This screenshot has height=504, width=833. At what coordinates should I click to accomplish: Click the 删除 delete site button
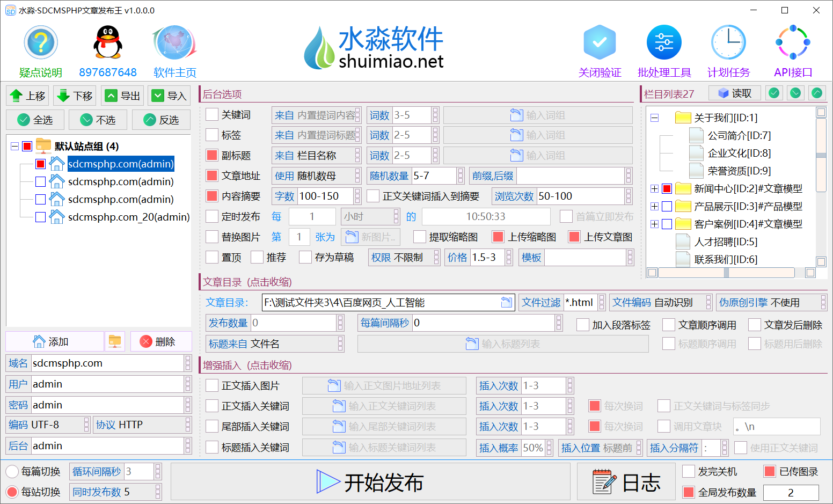[x=160, y=341]
